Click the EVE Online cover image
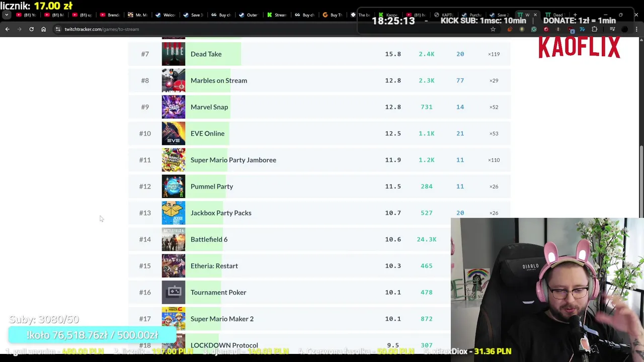 coord(174,133)
